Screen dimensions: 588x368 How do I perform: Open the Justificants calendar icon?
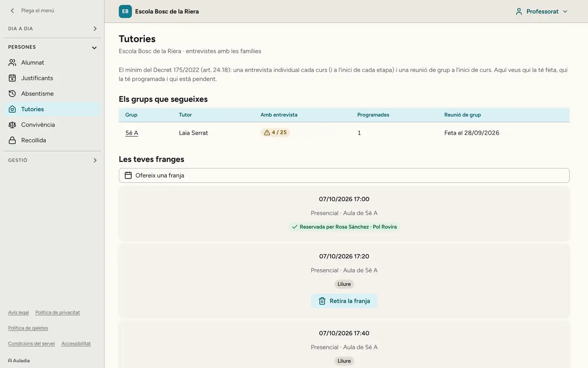(12, 78)
